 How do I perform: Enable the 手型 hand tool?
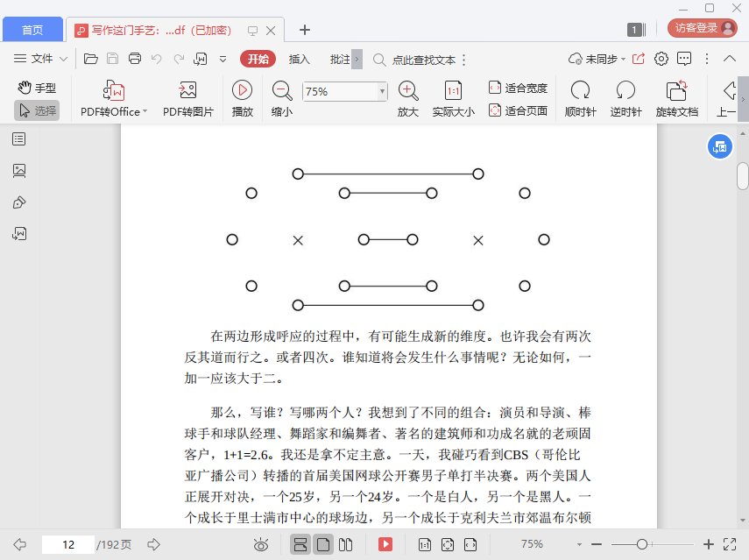(37, 88)
